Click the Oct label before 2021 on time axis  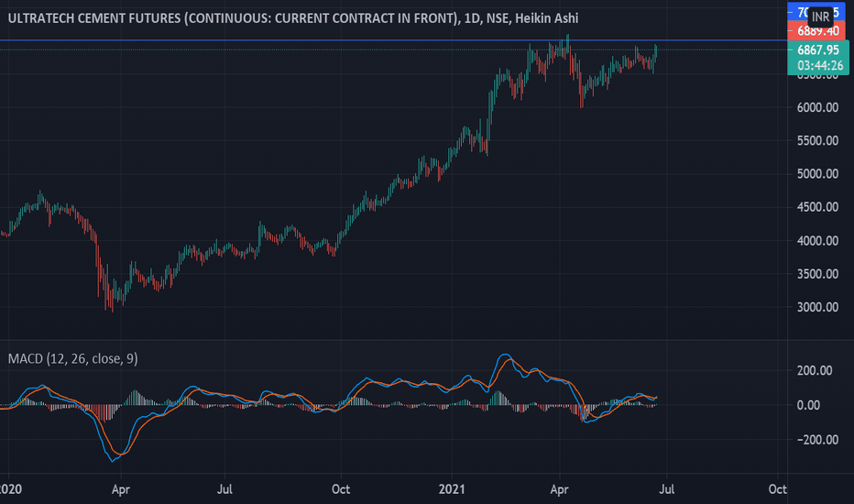341,489
